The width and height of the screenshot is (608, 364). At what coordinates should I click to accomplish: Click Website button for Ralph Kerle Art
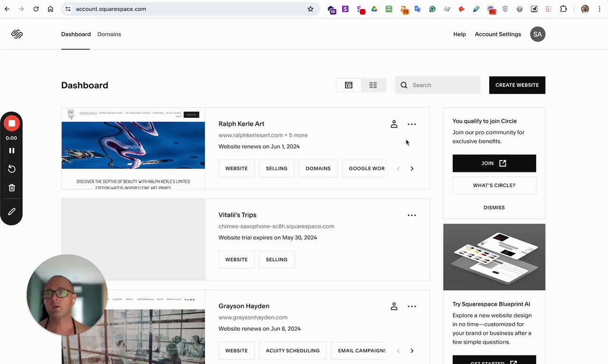tap(237, 168)
